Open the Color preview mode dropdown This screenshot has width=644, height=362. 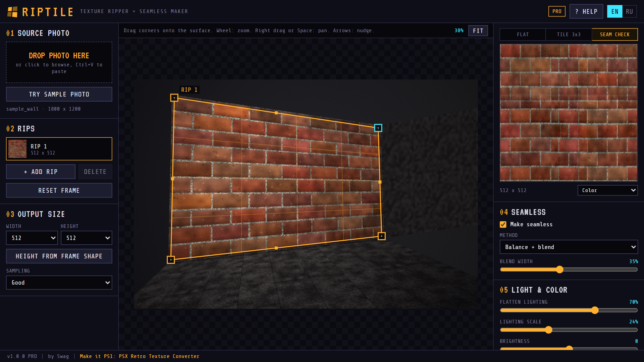tap(607, 190)
